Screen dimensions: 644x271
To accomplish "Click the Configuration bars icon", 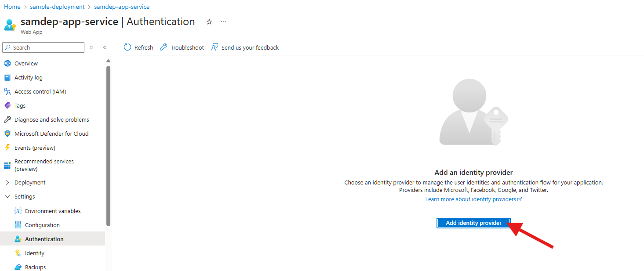I will 18,225.
